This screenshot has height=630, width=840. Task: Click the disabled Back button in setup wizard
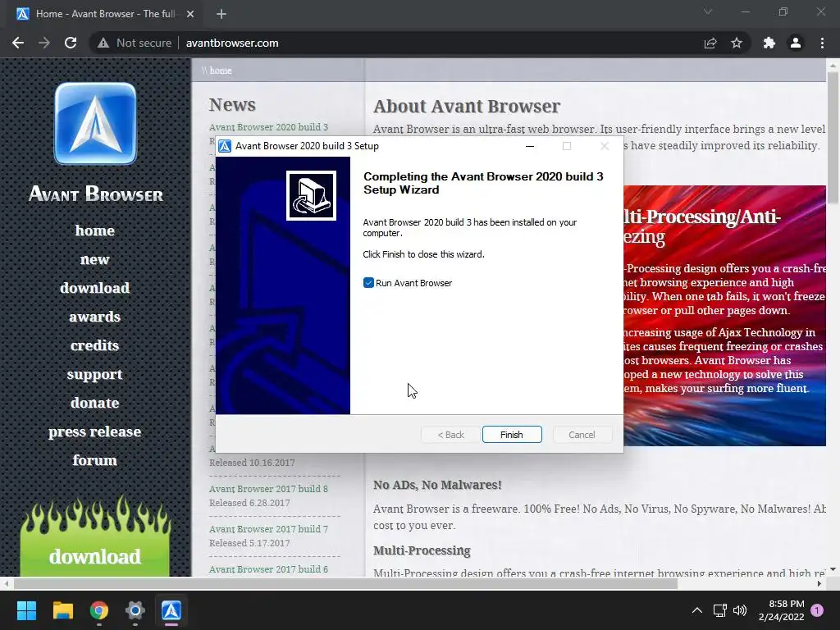450,435
